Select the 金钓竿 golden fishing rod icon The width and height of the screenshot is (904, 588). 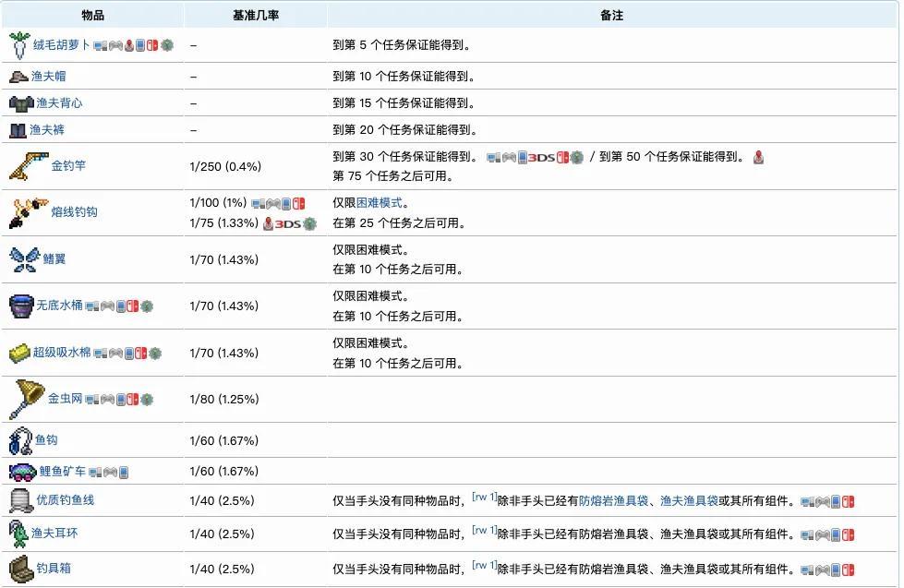27,166
